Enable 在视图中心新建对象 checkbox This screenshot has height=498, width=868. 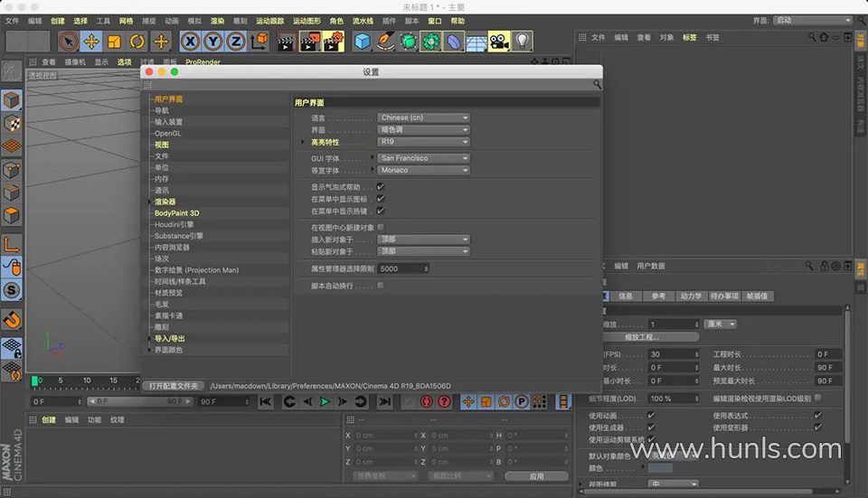(381, 227)
